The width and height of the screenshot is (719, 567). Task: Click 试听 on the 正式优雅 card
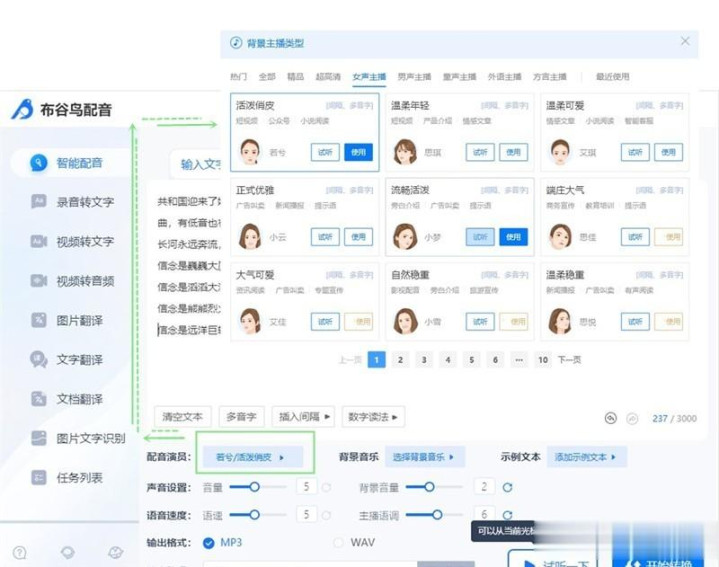click(325, 237)
